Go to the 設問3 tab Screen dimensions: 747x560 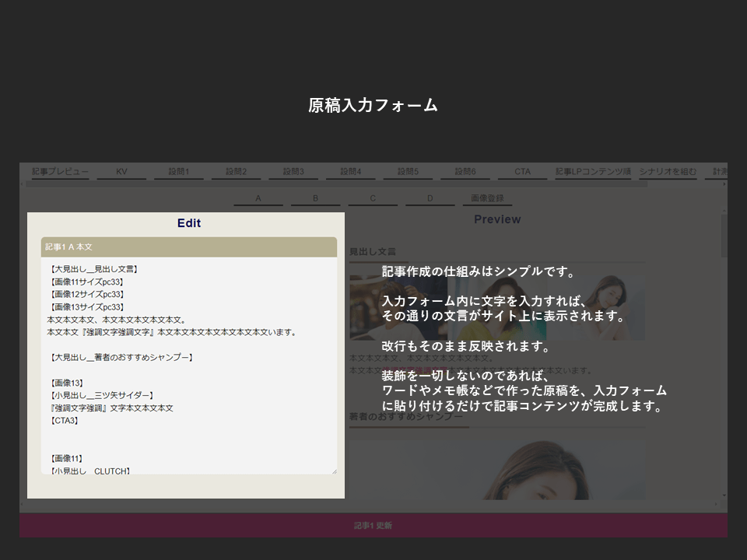pyautogui.click(x=293, y=172)
